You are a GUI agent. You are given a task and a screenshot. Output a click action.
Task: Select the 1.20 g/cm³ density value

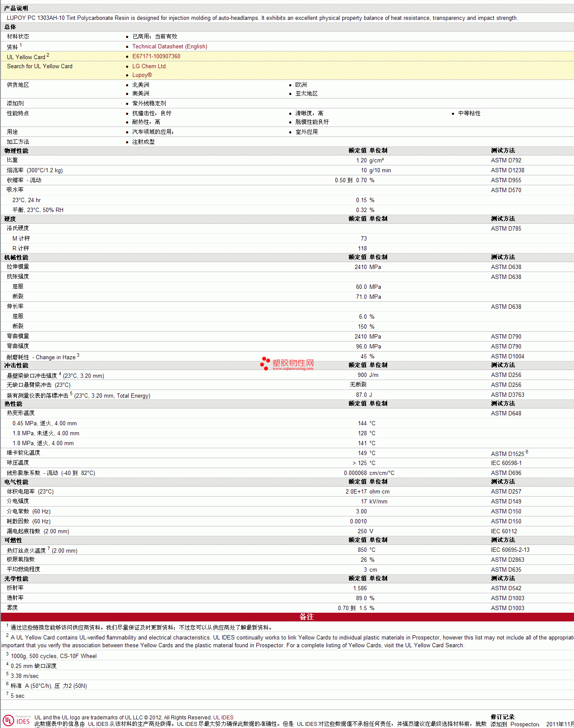click(x=370, y=160)
